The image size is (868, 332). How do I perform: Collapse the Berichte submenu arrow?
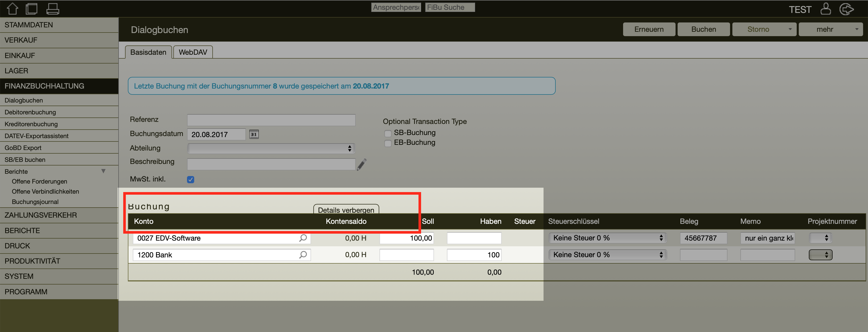pyautogui.click(x=103, y=171)
